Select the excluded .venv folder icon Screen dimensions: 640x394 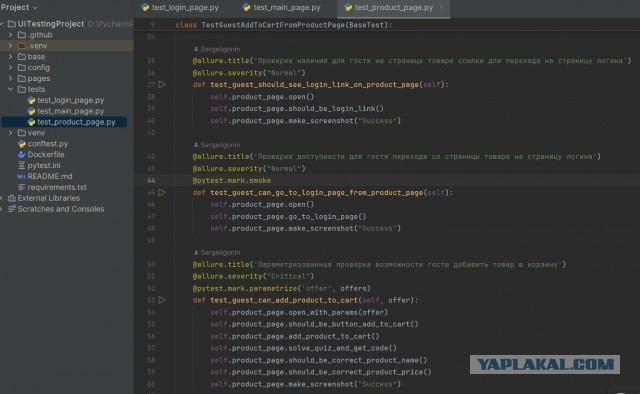pyautogui.click(x=22, y=46)
